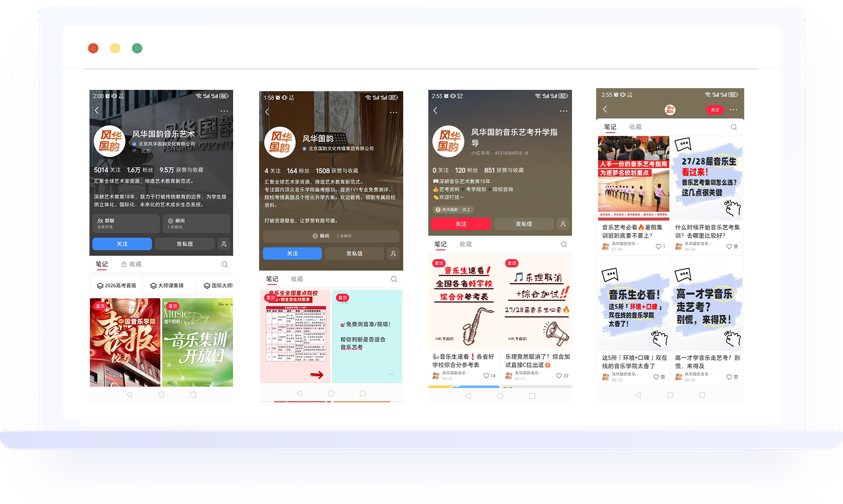Screen dimensions: 843x504
Task: Tap the recents square on the rightmost phone
Action: [x=702, y=395]
